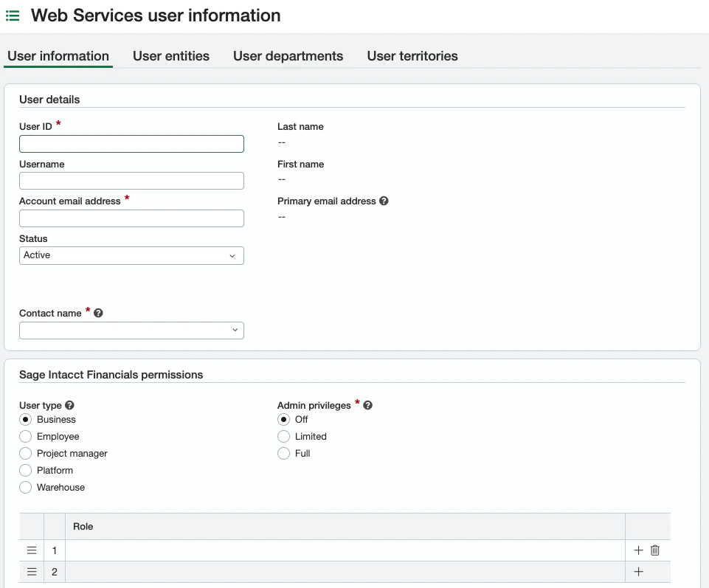Set Admin privileges to Off
709x588 pixels.
[283, 419]
